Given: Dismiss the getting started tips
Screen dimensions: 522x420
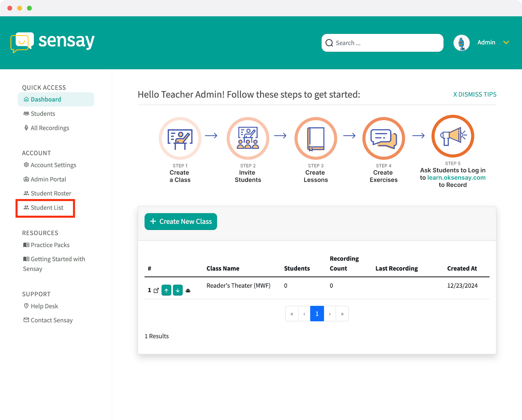Looking at the screenshot, I should pos(475,94).
